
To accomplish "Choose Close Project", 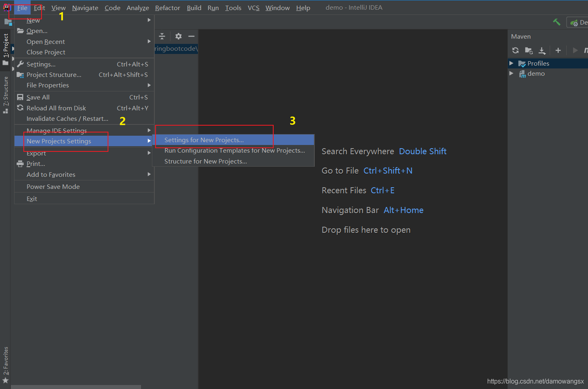I will [x=84, y=52].
